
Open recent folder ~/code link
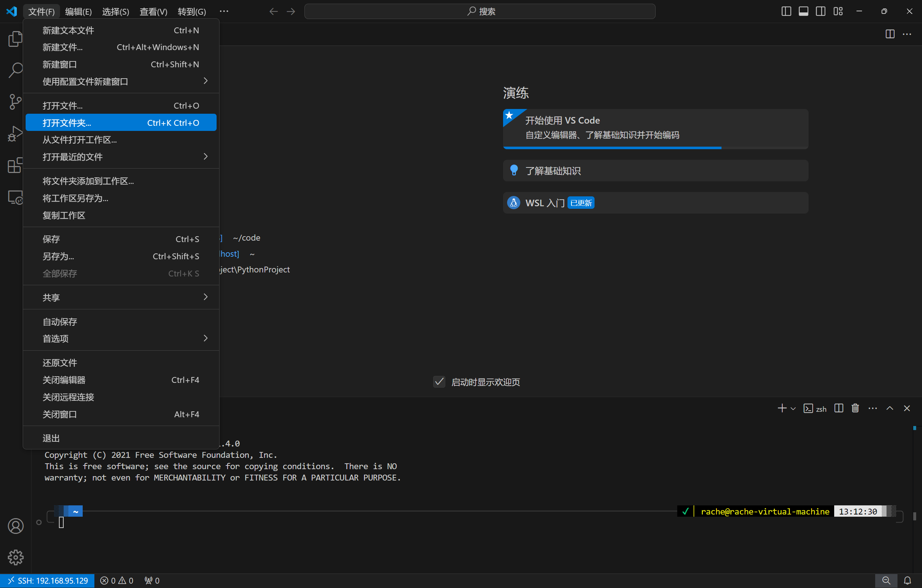pos(247,238)
